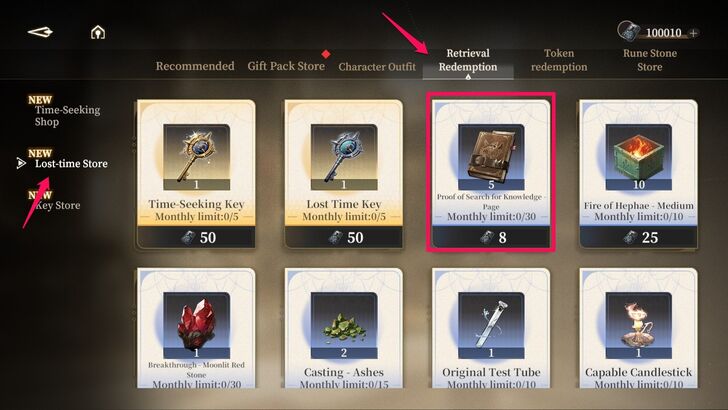Buy Time-Seeking Key for 50
The height and width of the screenshot is (410, 728).
pos(196,237)
